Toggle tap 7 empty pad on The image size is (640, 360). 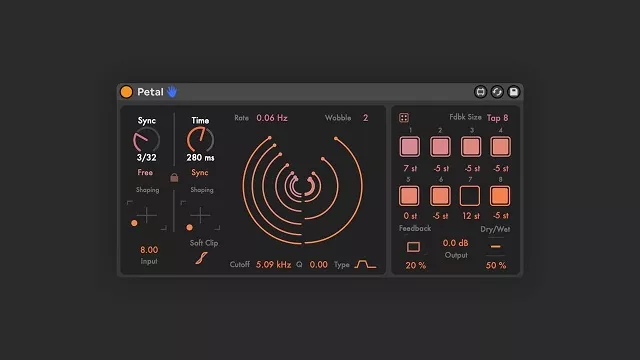tap(470, 196)
